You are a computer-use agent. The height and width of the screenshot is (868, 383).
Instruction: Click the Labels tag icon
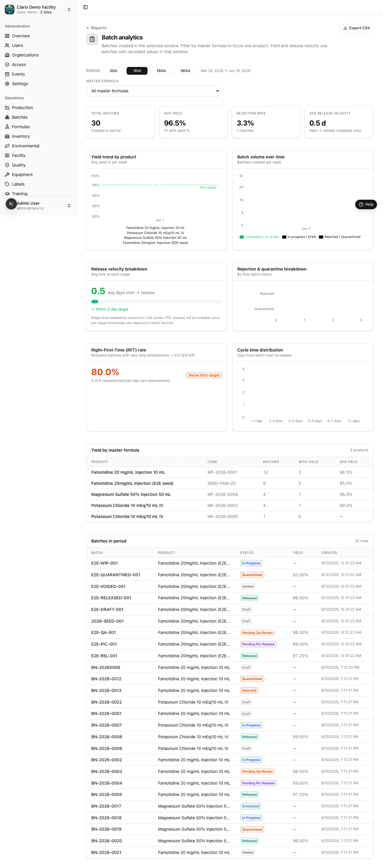pyautogui.click(x=7, y=184)
